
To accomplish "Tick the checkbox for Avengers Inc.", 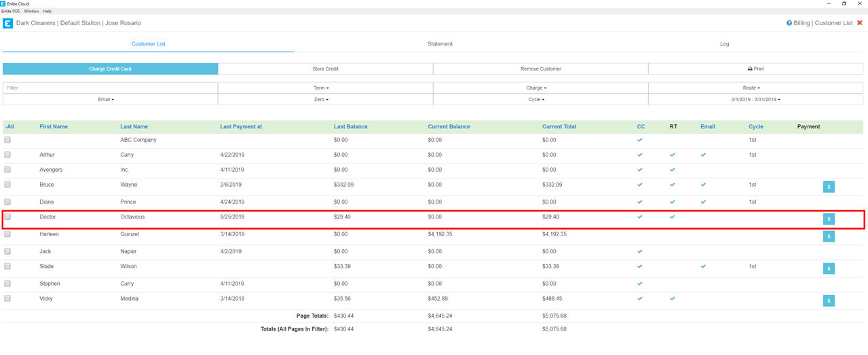I will [x=8, y=170].
